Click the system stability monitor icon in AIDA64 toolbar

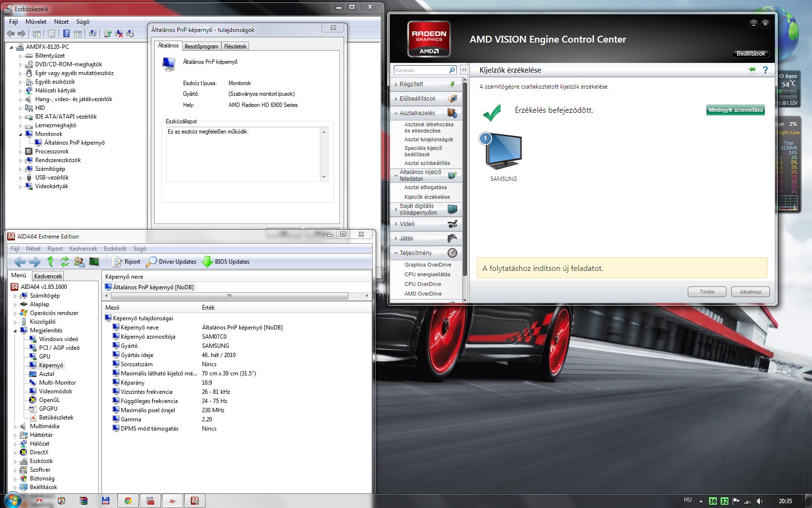[94, 262]
